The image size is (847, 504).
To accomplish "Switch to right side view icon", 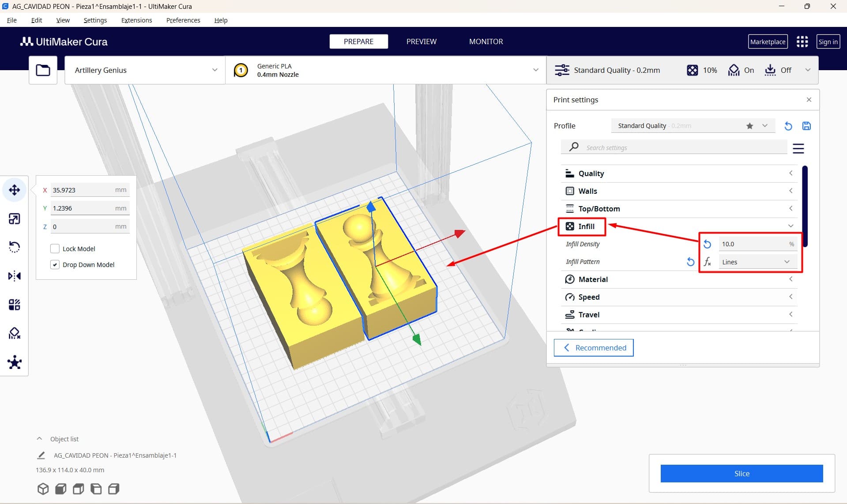I will click(x=114, y=489).
